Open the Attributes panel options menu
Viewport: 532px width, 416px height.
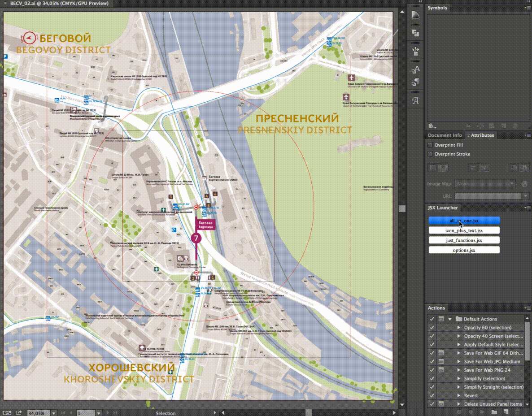tap(527, 135)
